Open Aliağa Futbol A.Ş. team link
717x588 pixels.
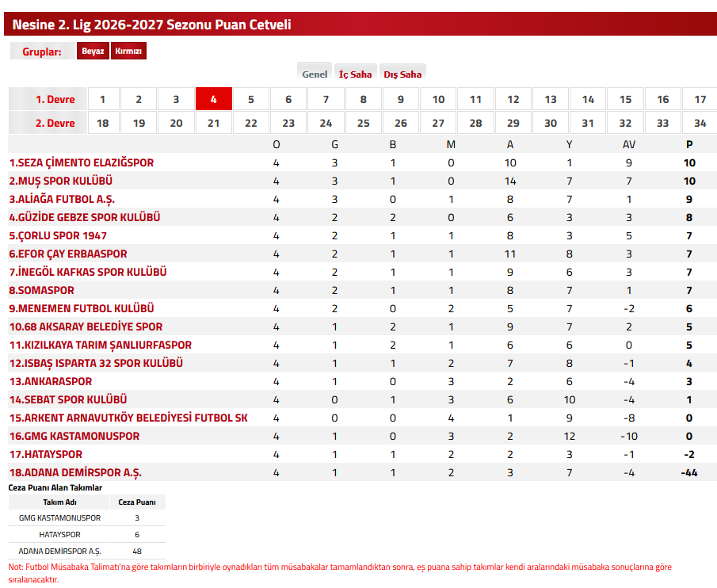(62, 200)
